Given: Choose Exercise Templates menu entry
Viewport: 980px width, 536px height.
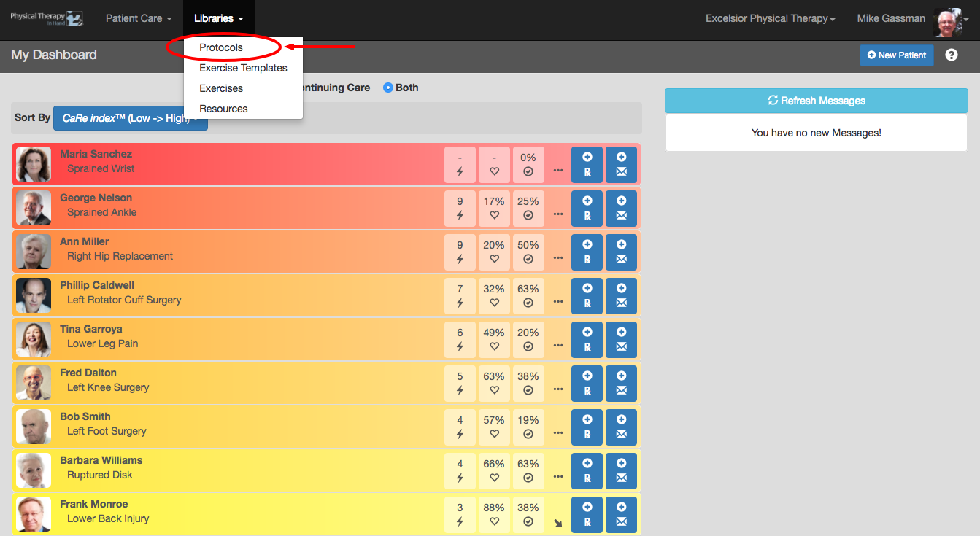Looking at the screenshot, I should click(x=243, y=68).
